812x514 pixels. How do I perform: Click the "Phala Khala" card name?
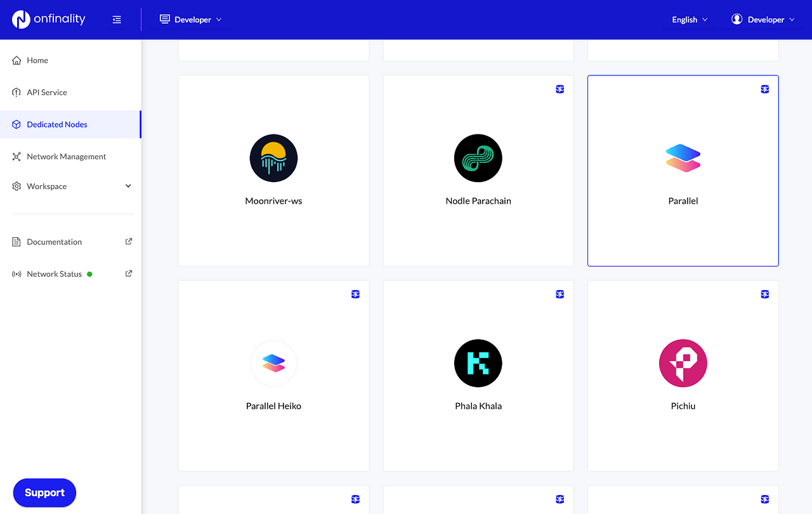(x=478, y=406)
